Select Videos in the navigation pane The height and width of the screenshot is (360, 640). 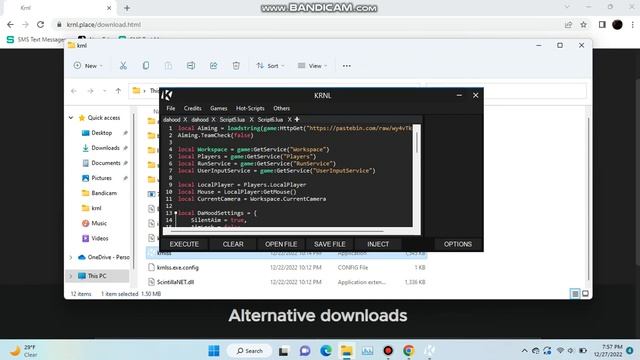click(x=100, y=238)
